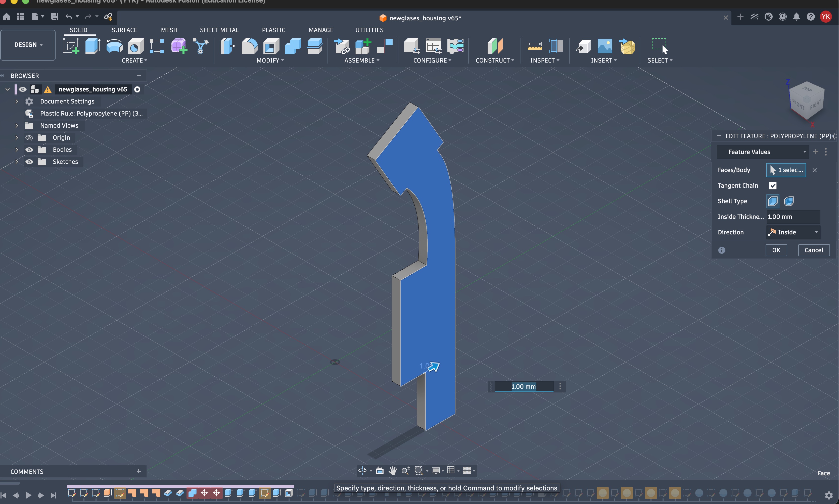The image size is (839, 504).
Task: Open the MODIFY dropdown menu
Action: point(270,61)
